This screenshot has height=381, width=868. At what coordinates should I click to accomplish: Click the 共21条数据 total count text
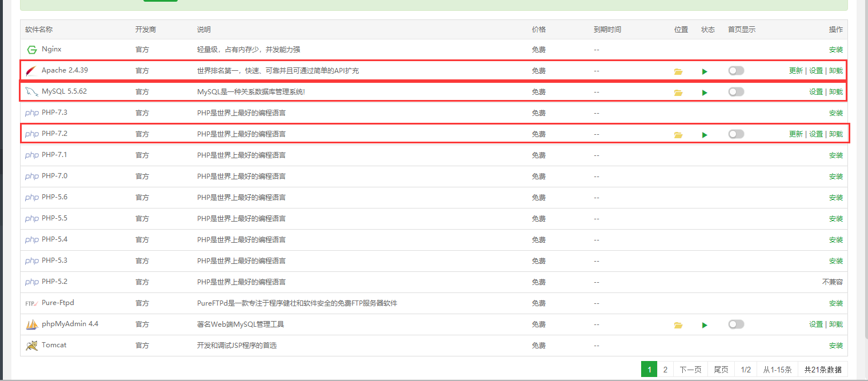(x=823, y=370)
